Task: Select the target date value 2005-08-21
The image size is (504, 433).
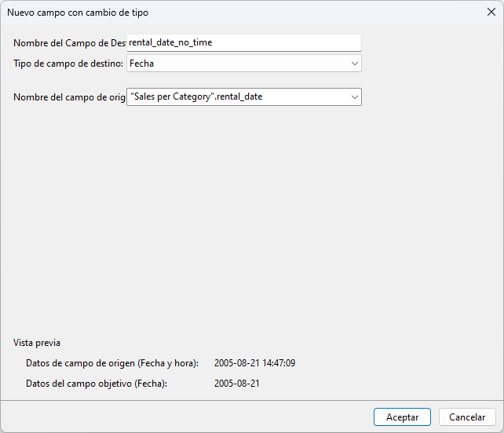Action: pyautogui.click(x=236, y=384)
